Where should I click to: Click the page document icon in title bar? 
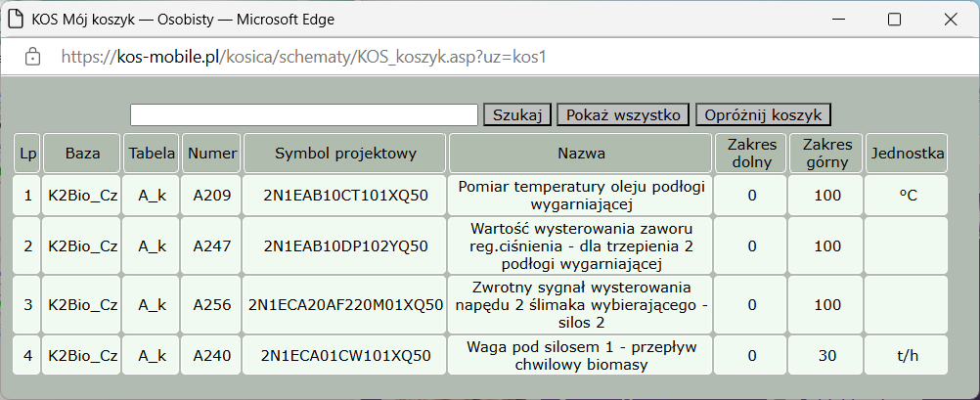coord(15,19)
